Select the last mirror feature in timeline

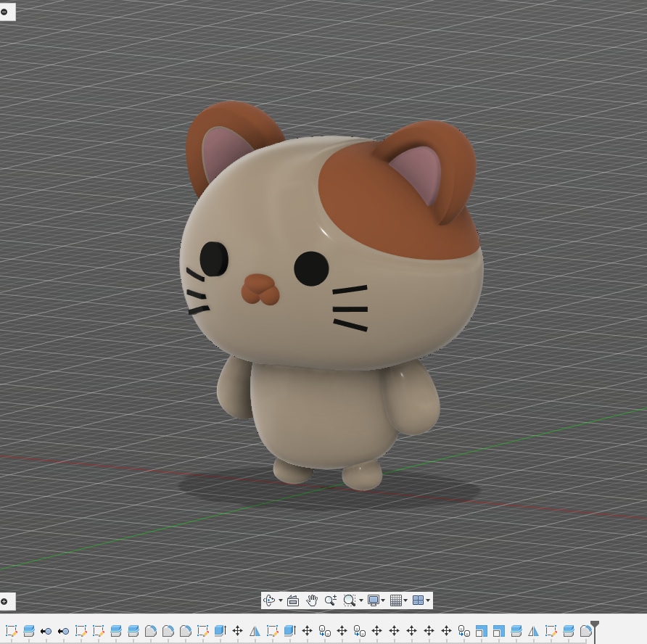click(534, 631)
